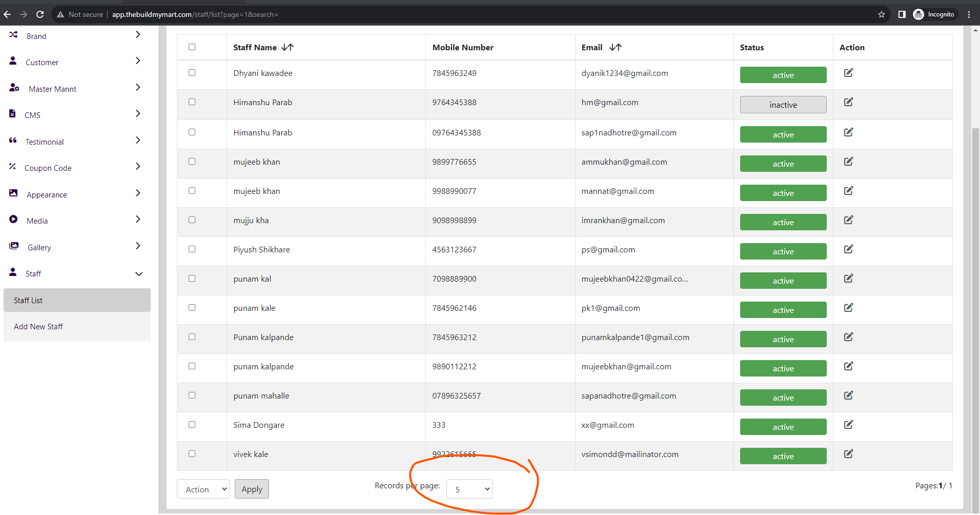Edit mujeeb khan ammukhan@gmail.com row
Image resolution: width=980 pixels, height=515 pixels.
click(848, 162)
